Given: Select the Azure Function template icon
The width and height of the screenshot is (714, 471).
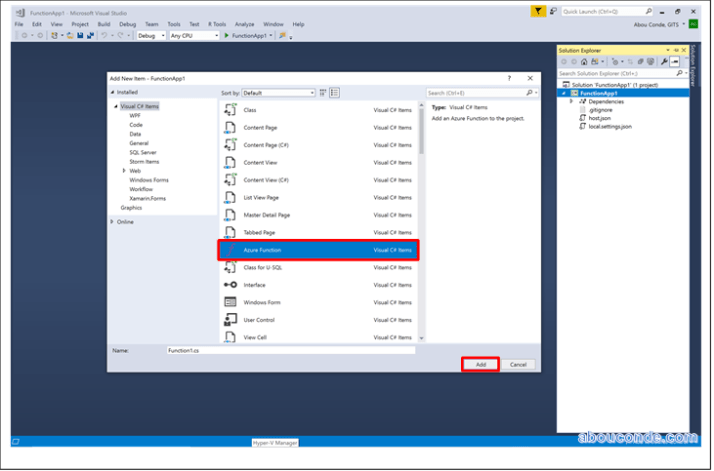Looking at the screenshot, I should pos(230,249).
